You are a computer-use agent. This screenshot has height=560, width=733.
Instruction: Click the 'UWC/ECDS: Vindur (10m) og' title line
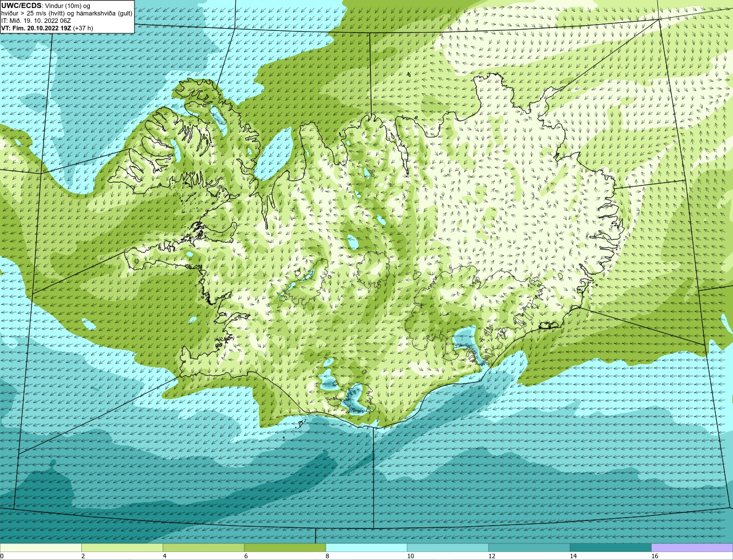pos(46,5)
